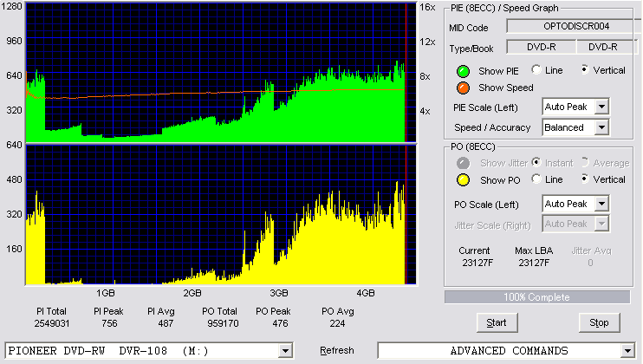Click the yellow PO error graph

pos(221,214)
